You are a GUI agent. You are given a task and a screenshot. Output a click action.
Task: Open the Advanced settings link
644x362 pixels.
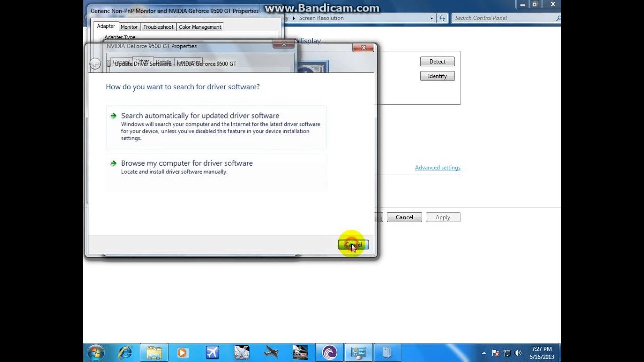point(438,168)
